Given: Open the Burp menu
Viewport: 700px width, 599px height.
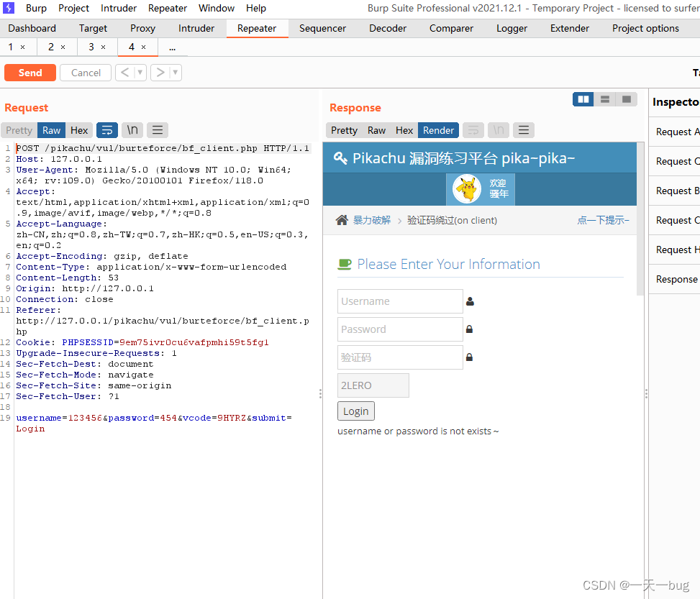Looking at the screenshot, I should click(36, 8).
